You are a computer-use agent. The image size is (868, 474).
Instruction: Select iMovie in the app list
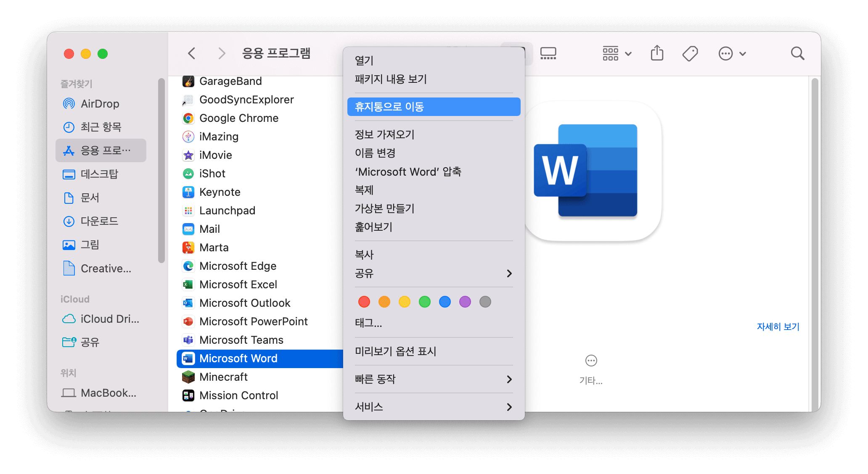260,155
